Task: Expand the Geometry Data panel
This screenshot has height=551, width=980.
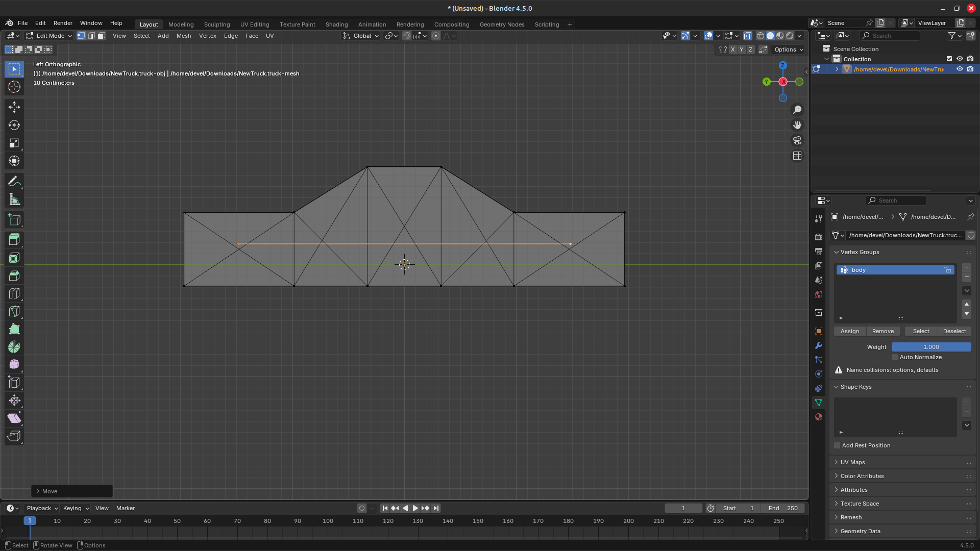Action: (x=860, y=531)
